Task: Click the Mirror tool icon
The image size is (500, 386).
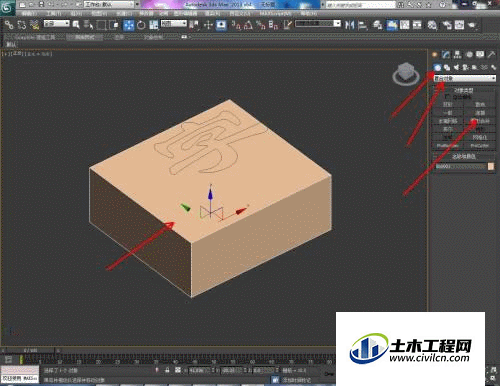Action: 349,25
